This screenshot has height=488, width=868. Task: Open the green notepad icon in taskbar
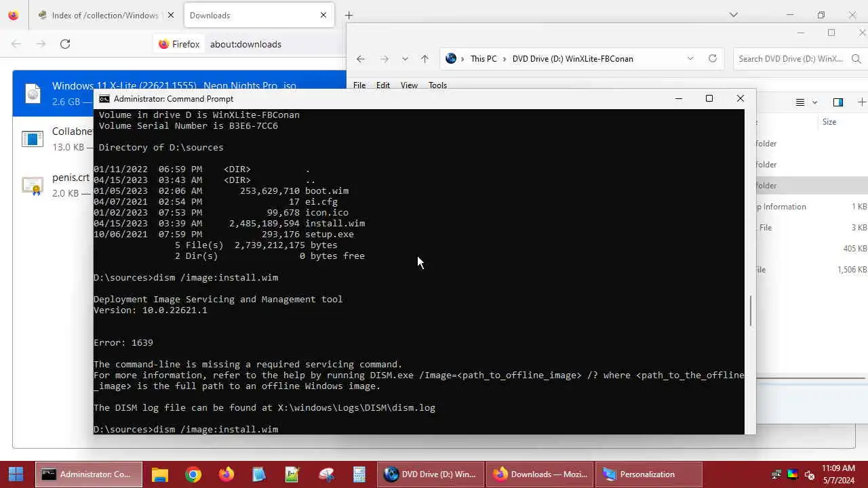(x=292, y=474)
